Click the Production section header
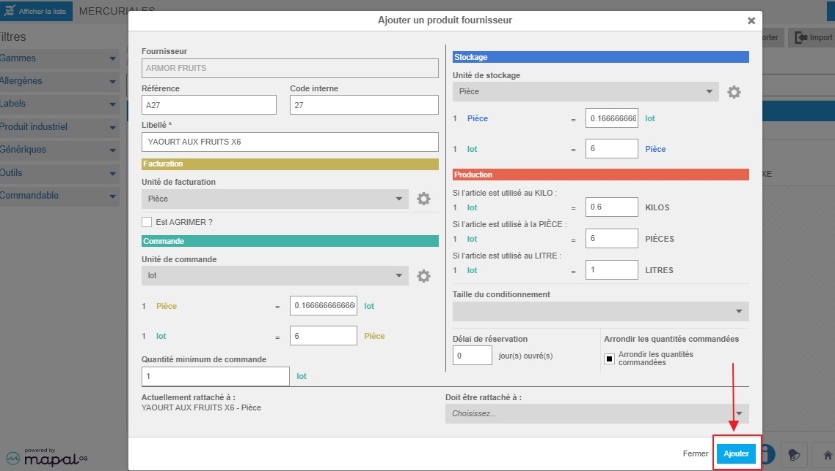 601,175
